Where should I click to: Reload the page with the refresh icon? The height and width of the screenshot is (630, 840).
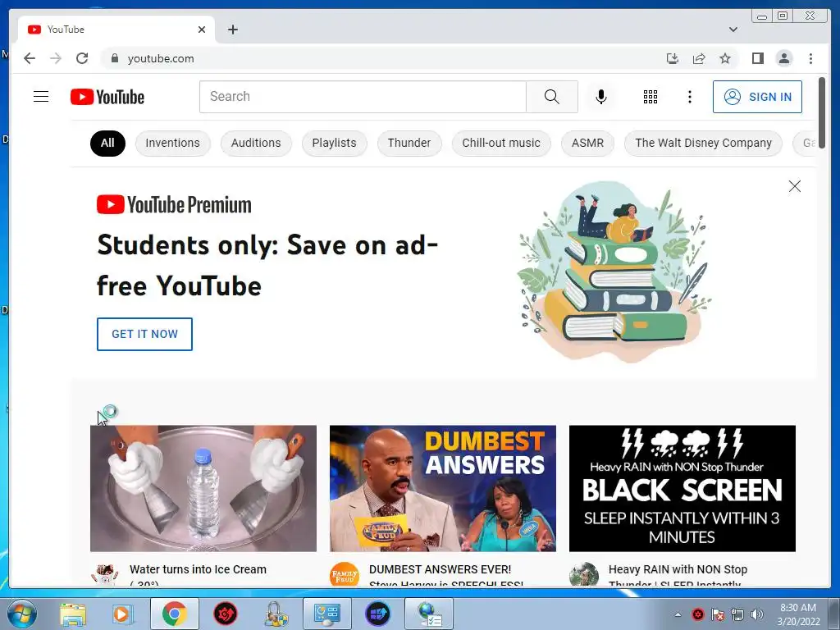pos(82,58)
